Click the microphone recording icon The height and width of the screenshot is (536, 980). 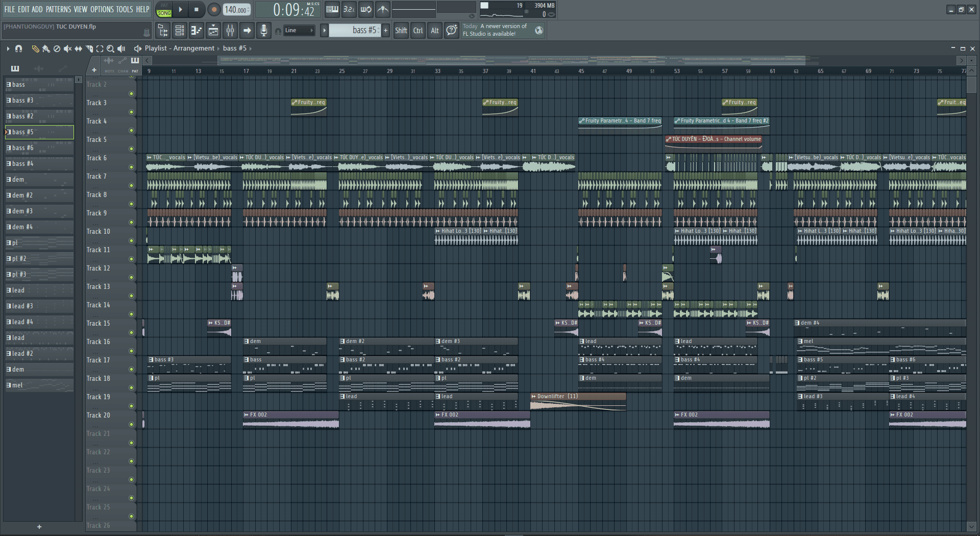click(x=263, y=31)
